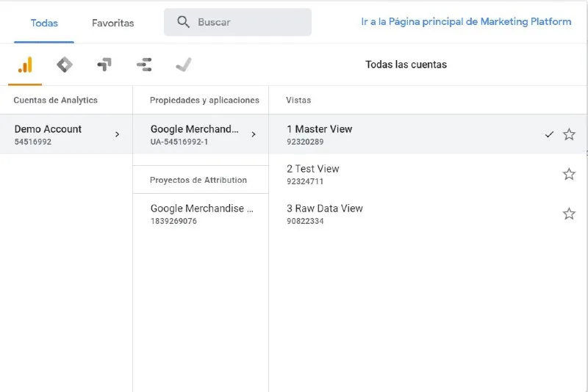Focus the Buscar search field

coord(237,22)
